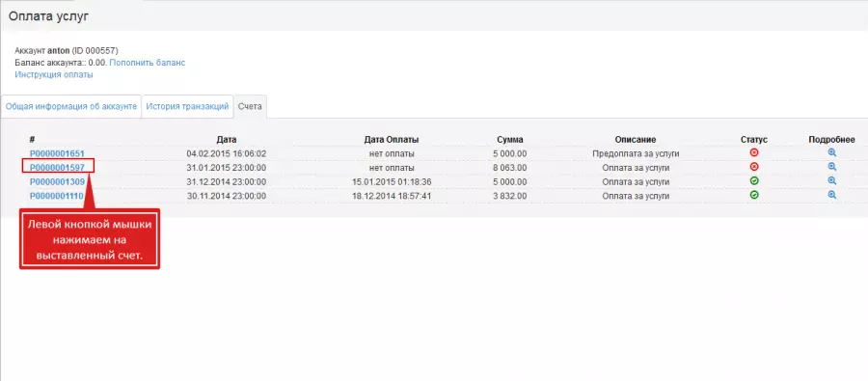This screenshot has height=381, width=868.
Task: Click the Дата column header
Action: [x=227, y=140]
